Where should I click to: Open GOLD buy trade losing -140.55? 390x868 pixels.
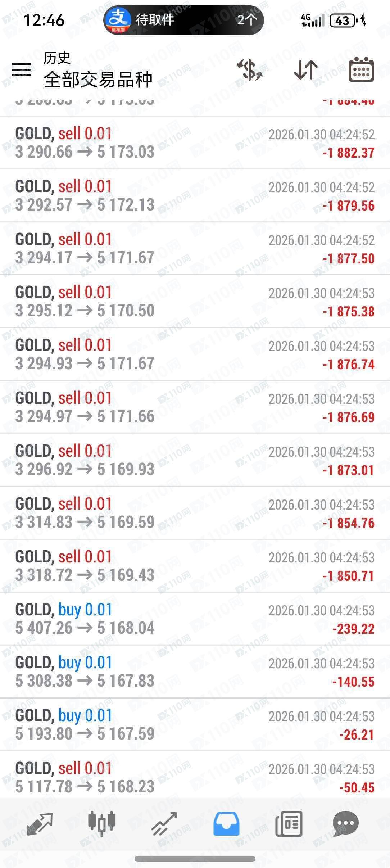coord(195,672)
